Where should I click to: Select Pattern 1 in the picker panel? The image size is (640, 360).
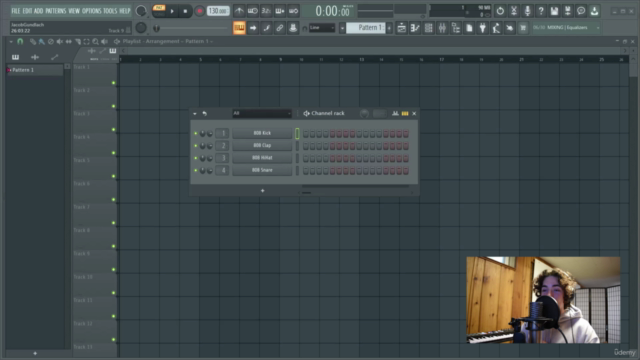(35, 70)
